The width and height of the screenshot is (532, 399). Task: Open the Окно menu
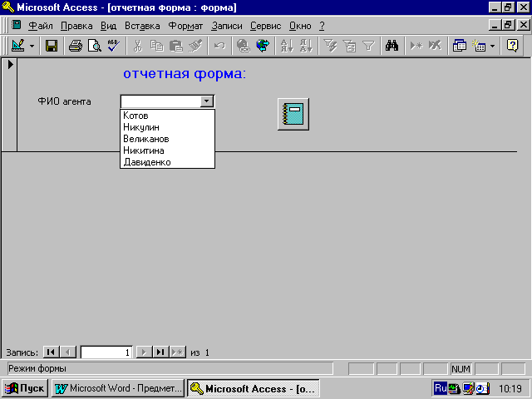point(300,26)
